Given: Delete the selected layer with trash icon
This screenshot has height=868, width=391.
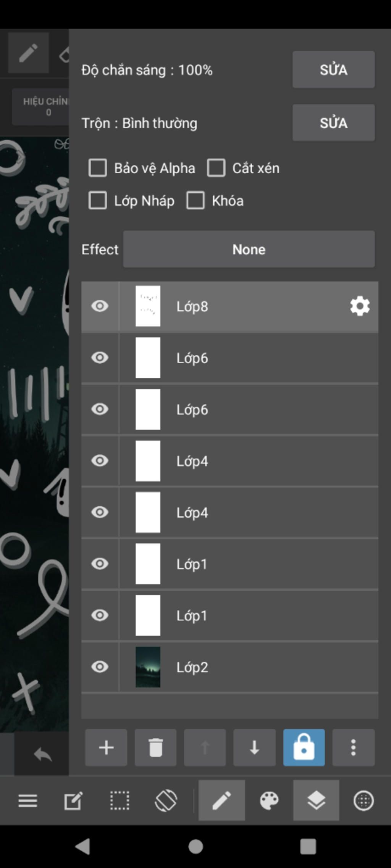Looking at the screenshot, I should pos(155,747).
